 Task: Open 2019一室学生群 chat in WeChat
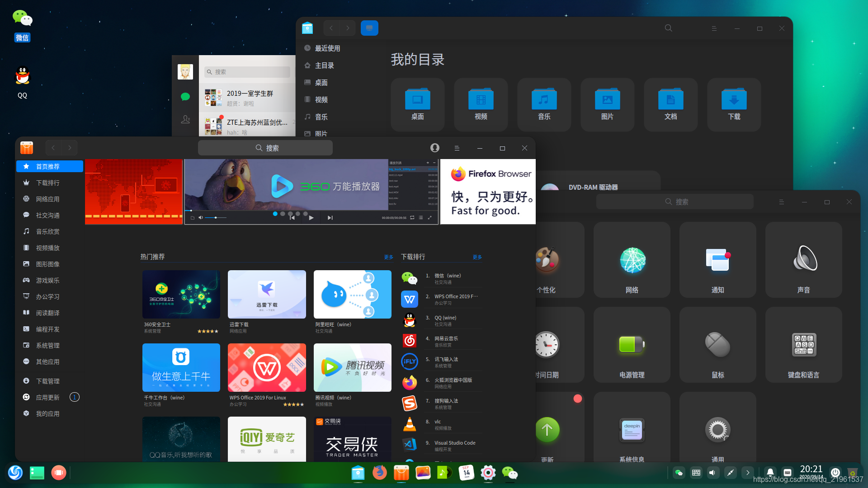coord(247,98)
